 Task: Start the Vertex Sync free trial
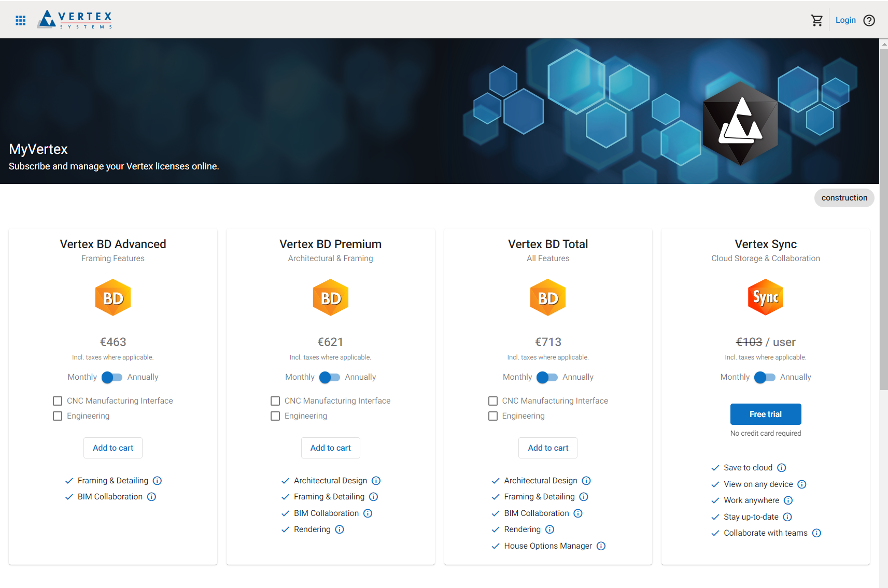[766, 414]
